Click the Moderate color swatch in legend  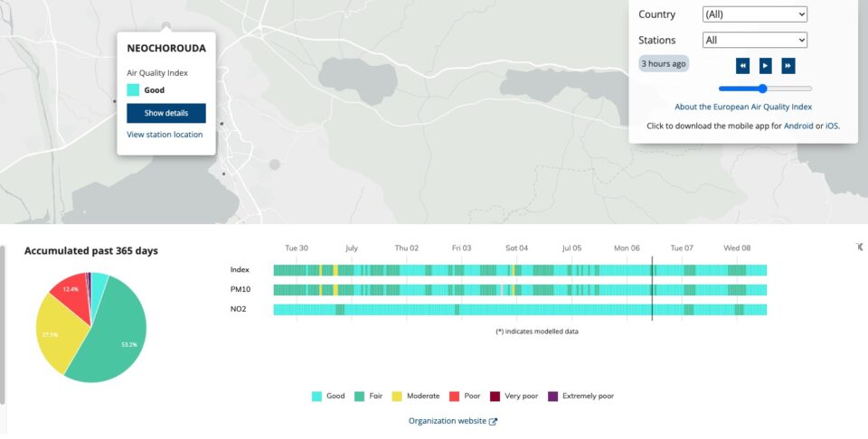point(397,397)
